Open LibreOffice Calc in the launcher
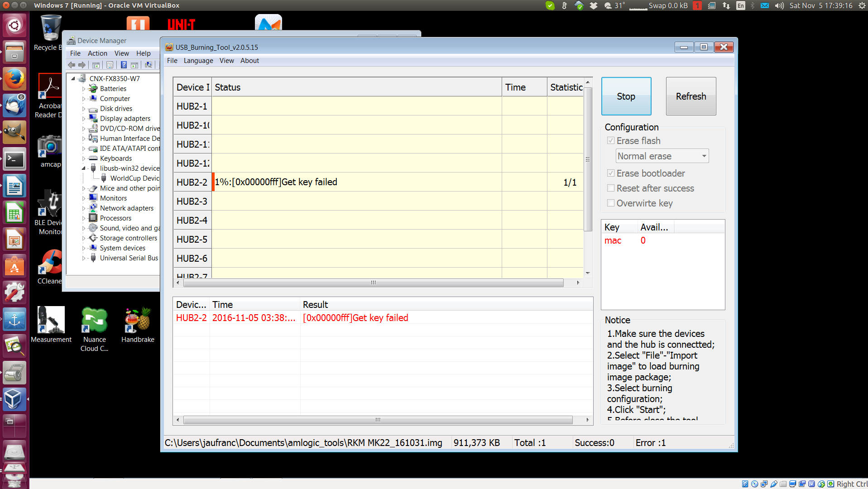Image resolution: width=868 pixels, height=489 pixels. [14, 213]
